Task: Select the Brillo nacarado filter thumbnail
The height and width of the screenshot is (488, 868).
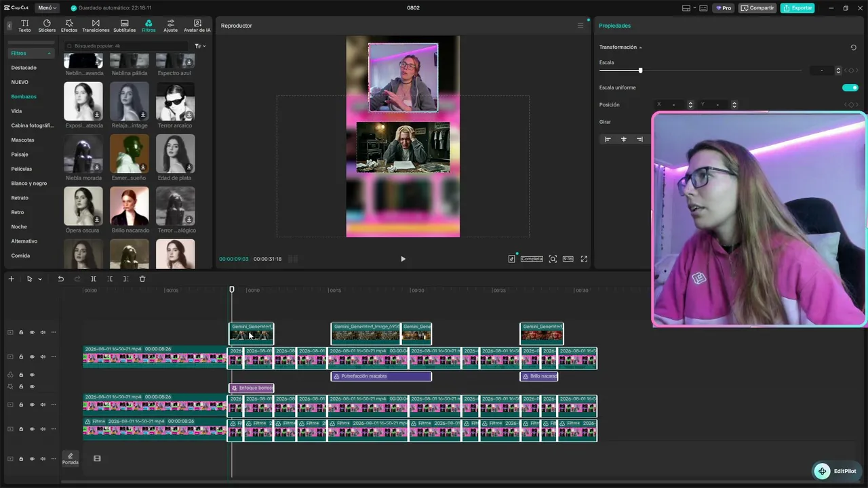Action: click(130, 206)
